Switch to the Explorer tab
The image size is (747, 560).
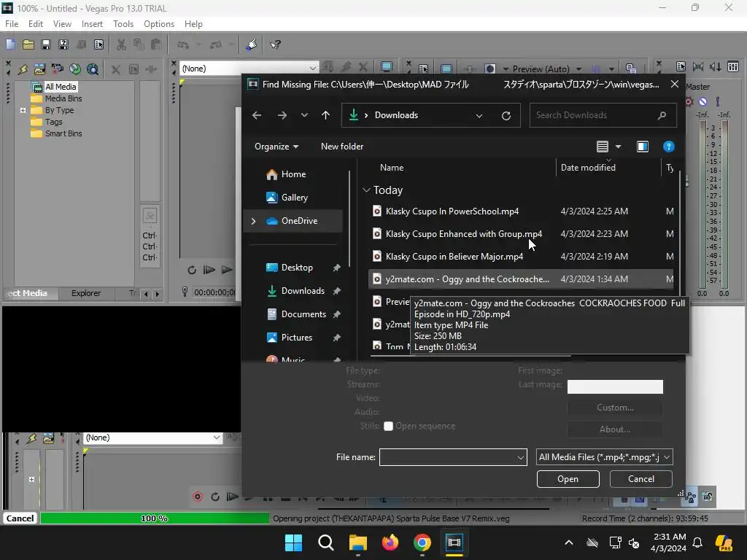tap(86, 293)
